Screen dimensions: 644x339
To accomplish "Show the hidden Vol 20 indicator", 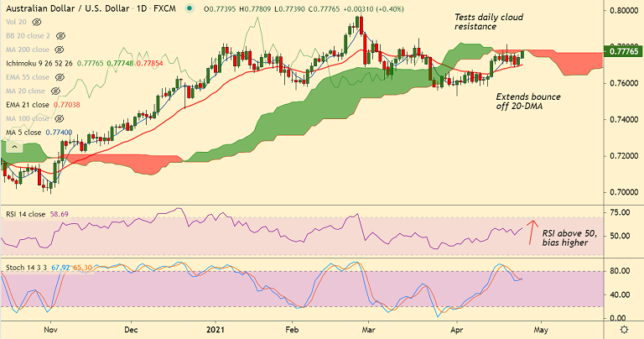I will tap(37, 22).
